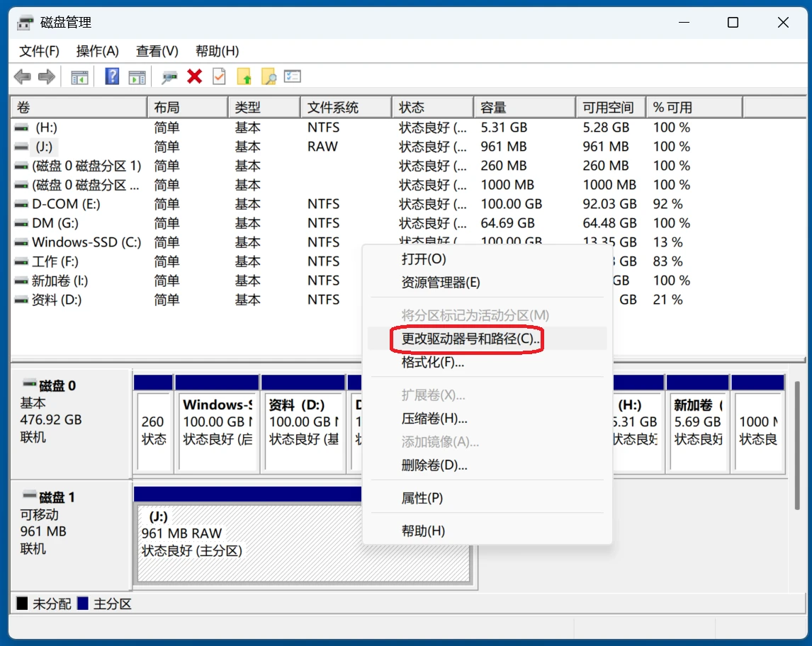Select the Windows-SSD (C:) volume row

point(78,242)
